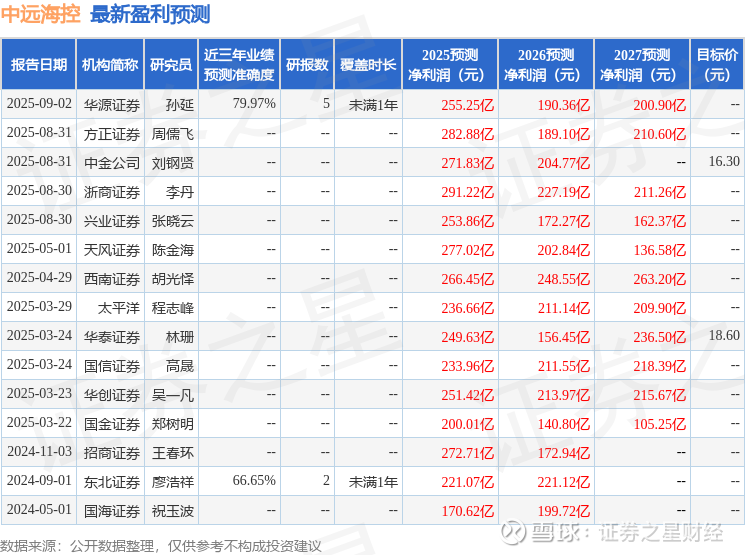
Task: Click the 最新盈利预测 heading
Action: tap(150, 14)
